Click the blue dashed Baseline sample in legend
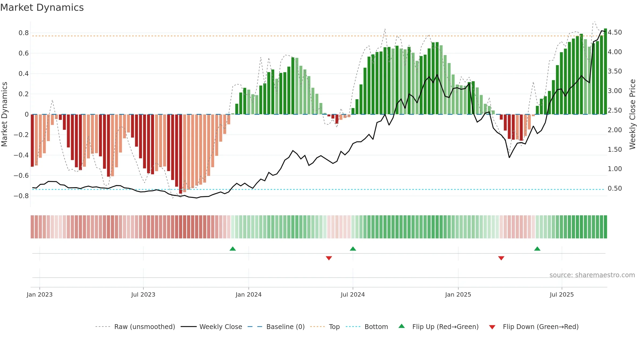 pos(255,327)
